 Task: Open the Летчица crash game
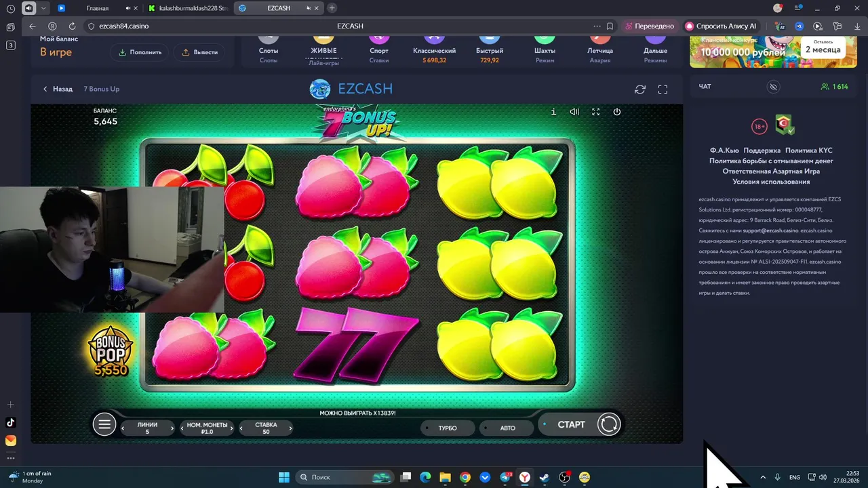coord(600,50)
